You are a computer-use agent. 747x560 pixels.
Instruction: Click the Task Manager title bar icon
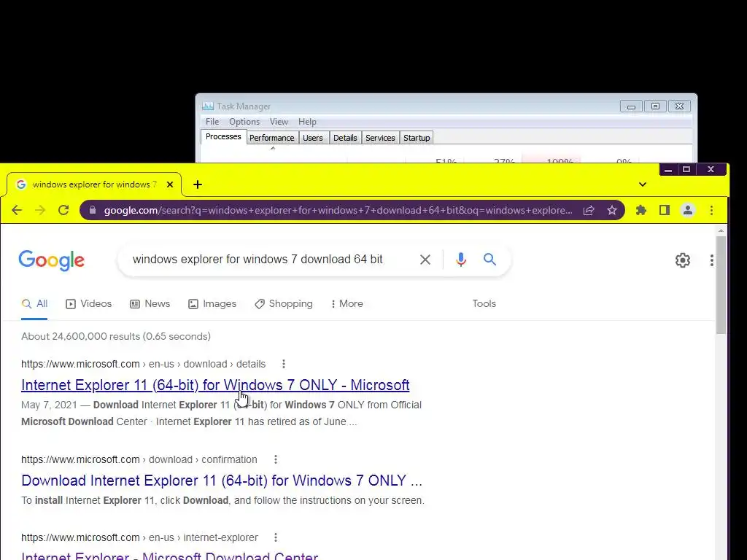coord(208,106)
